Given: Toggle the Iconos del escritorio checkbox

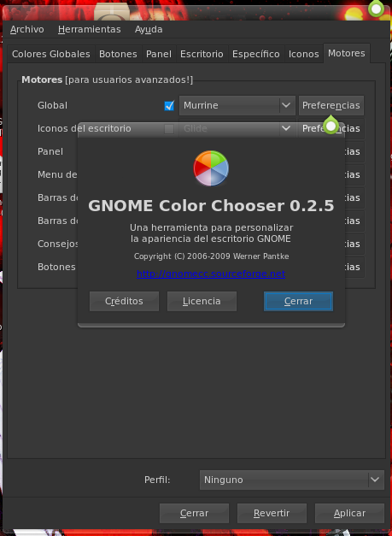Looking at the screenshot, I should point(169,129).
